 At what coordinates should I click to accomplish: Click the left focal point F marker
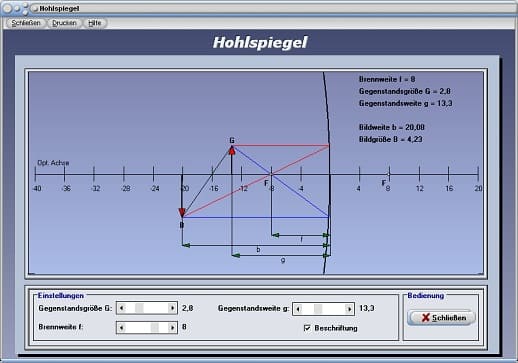271,174
